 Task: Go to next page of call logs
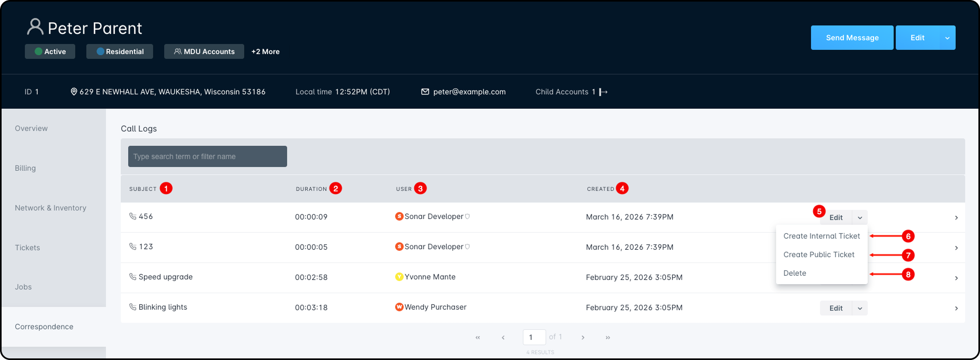(583, 337)
